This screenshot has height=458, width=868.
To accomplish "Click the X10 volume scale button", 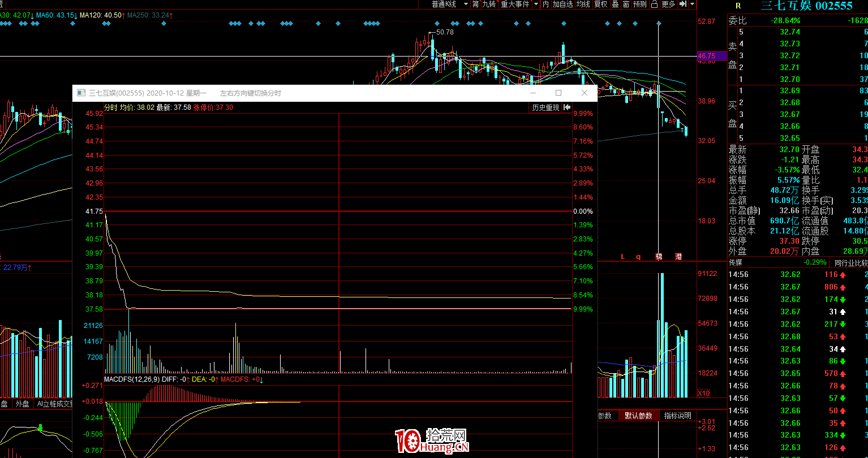I will coord(703,393).
